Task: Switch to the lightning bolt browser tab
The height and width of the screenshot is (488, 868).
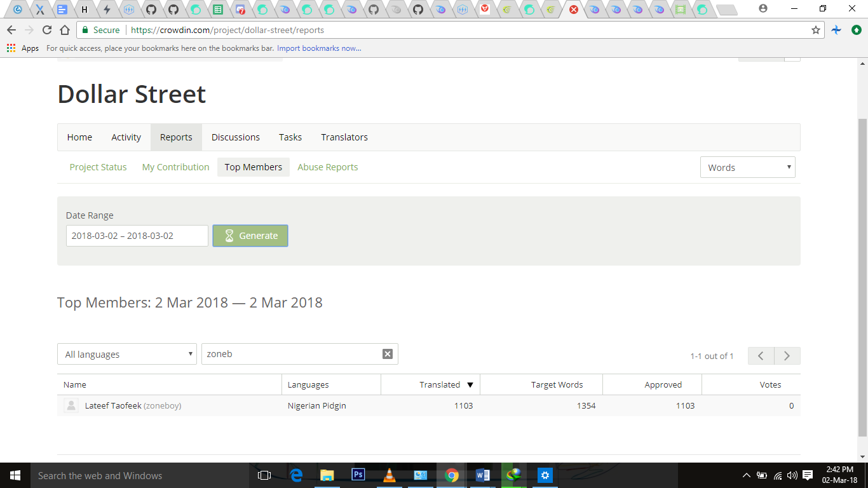Action: pyautogui.click(x=107, y=10)
